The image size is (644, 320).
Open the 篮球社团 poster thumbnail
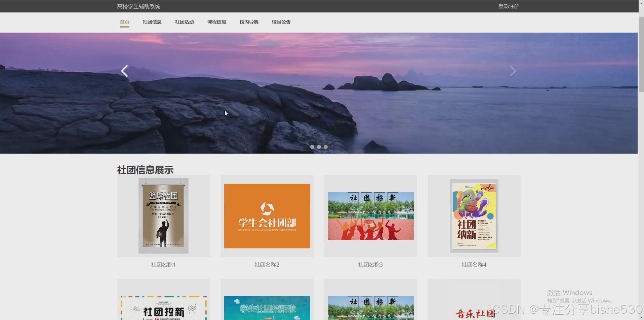[163, 216]
